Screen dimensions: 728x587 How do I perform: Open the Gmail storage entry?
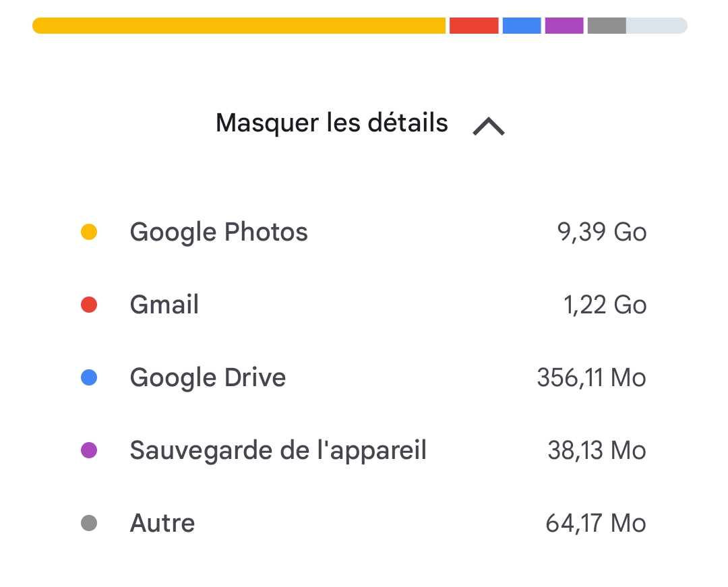[164, 305]
